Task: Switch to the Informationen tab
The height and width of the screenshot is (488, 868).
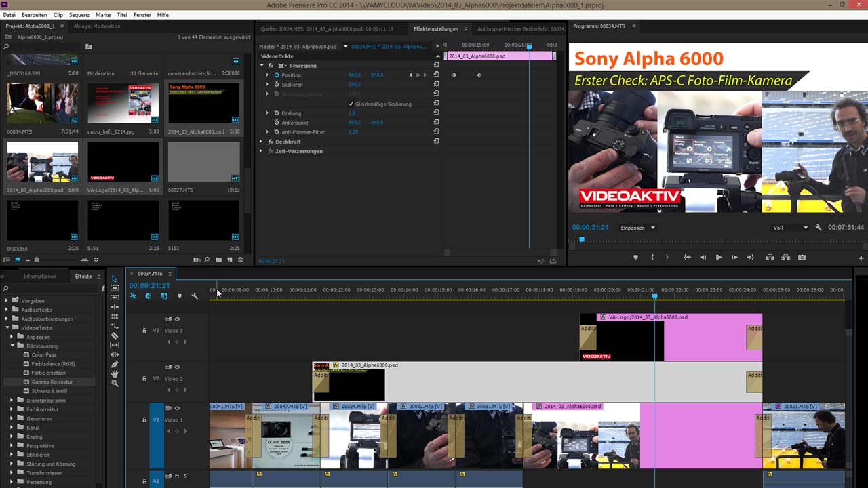Action: click(x=39, y=277)
